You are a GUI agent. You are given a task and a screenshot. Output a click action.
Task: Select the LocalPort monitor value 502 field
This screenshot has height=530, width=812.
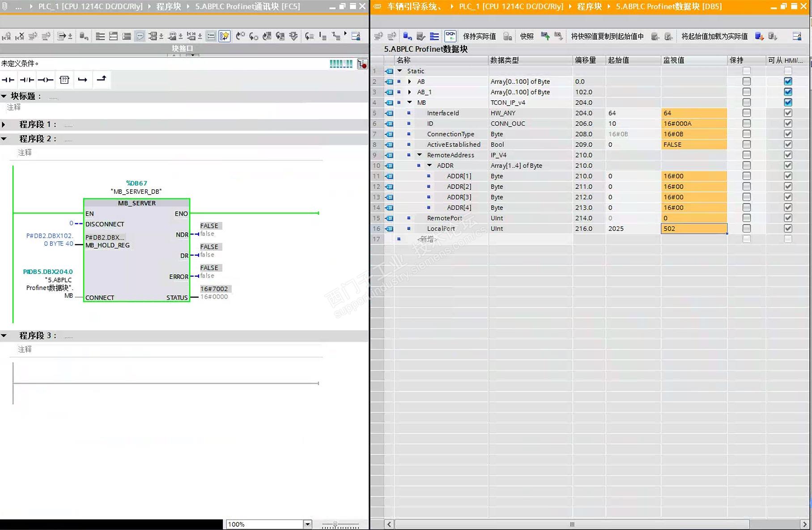pos(694,228)
